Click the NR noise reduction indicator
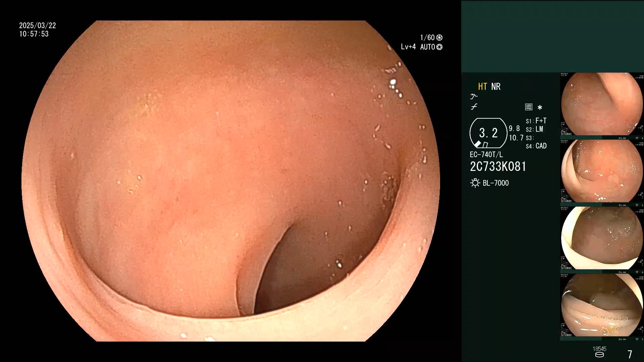This screenshot has height=362, width=644. 496,86
